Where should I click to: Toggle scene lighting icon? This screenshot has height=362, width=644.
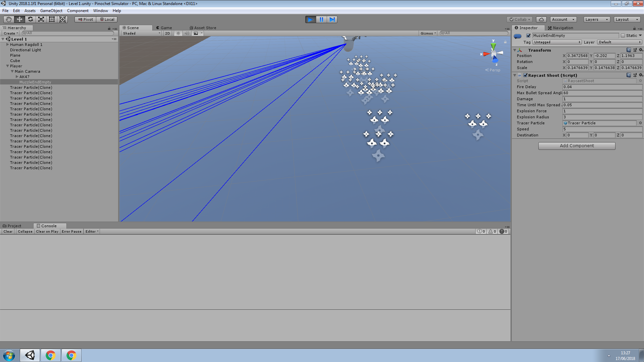point(178,33)
